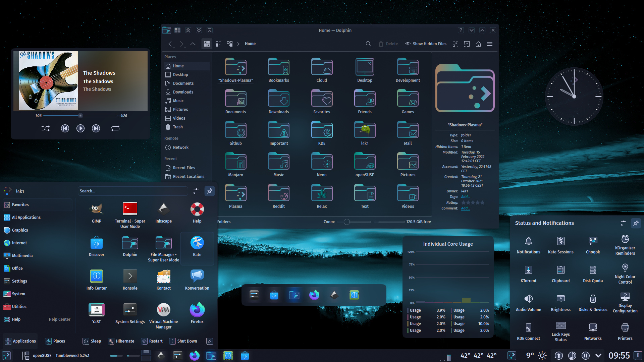Expand the Home breadcrumb chevron in Dolphin
Screen dimensions: 644x362
[238, 44]
